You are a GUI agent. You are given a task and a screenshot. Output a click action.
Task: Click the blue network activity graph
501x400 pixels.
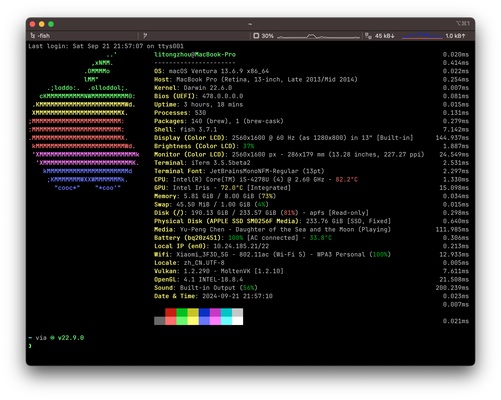coord(422,35)
